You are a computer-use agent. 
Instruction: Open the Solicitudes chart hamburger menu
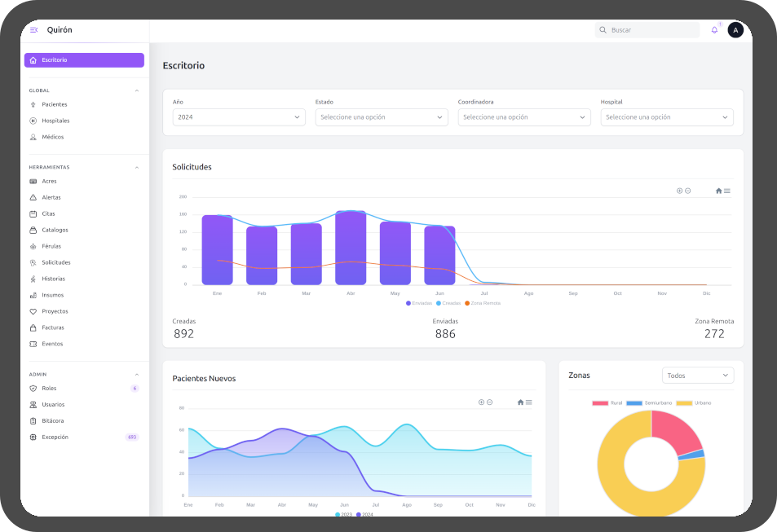727,191
